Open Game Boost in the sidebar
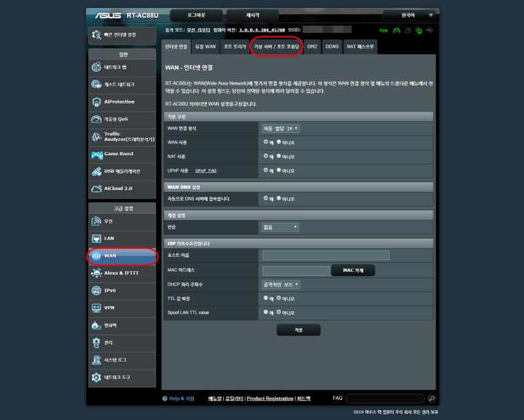This screenshot has height=420, width=524. [x=122, y=154]
